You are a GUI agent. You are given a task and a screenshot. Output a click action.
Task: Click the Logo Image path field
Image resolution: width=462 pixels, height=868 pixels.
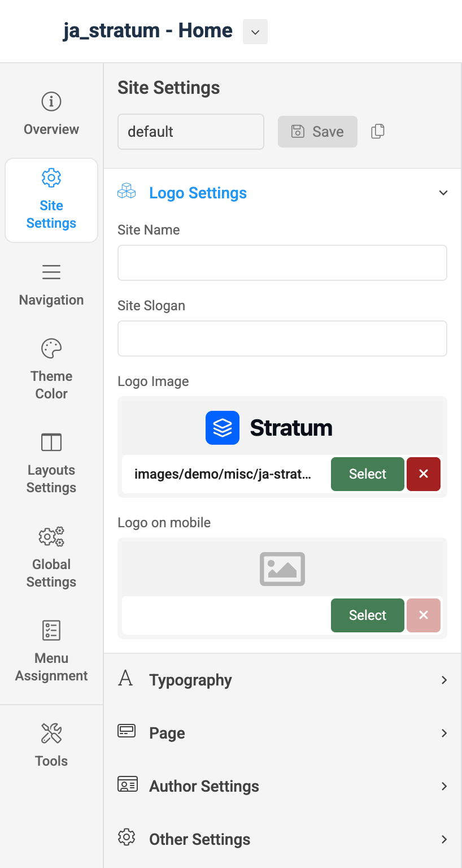tap(226, 474)
